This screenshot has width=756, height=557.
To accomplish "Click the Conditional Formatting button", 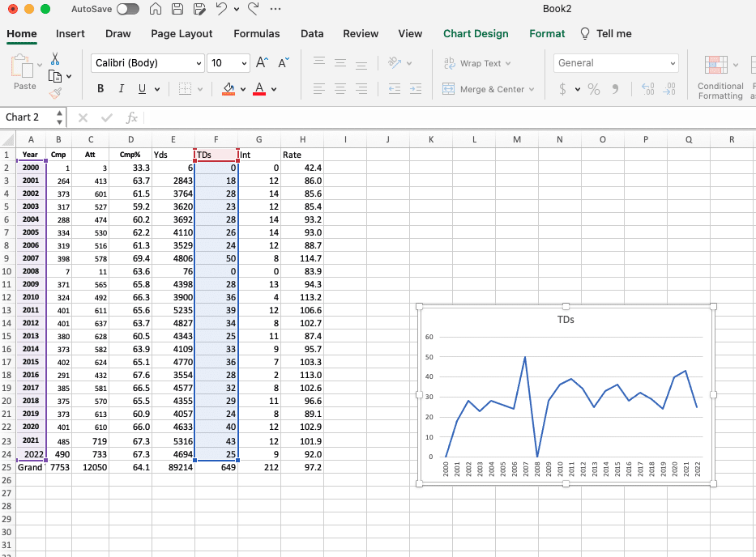I will tap(720, 77).
